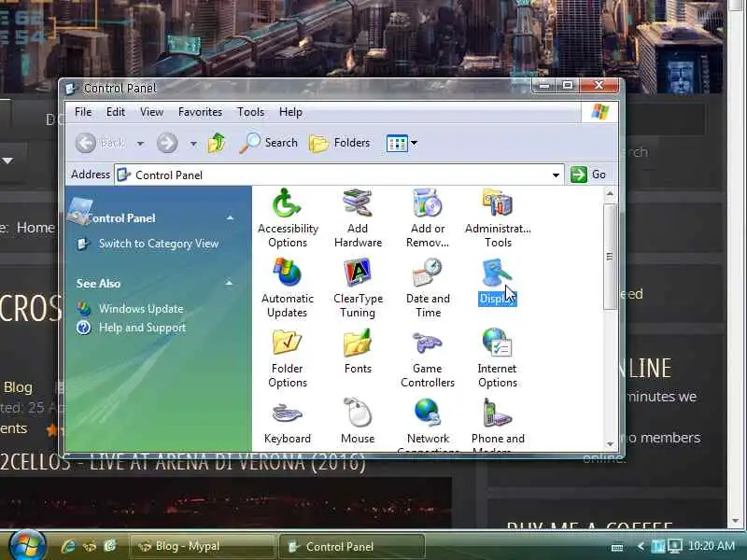Click the Views toolbar icon
This screenshot has width=747, height=560.
pos(396,143)
